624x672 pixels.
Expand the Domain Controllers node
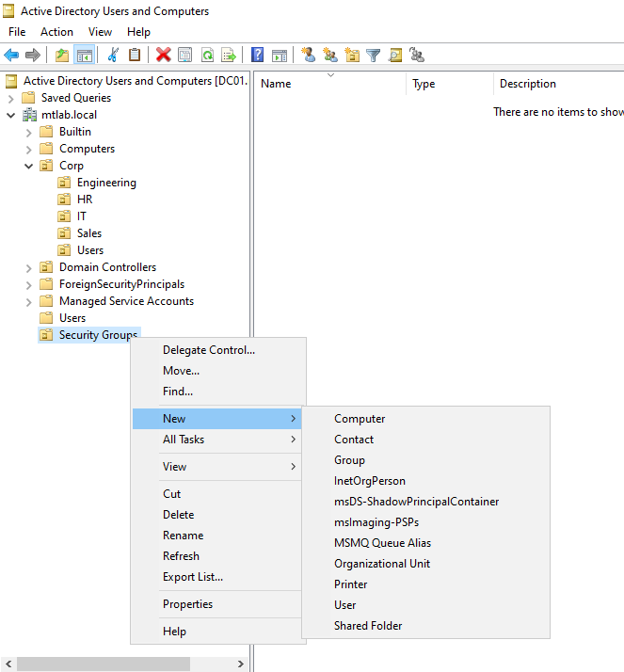point(29,268)
